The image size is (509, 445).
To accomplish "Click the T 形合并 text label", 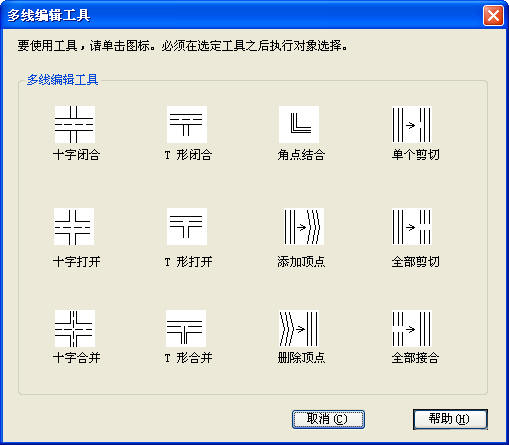I will [189, 358].
